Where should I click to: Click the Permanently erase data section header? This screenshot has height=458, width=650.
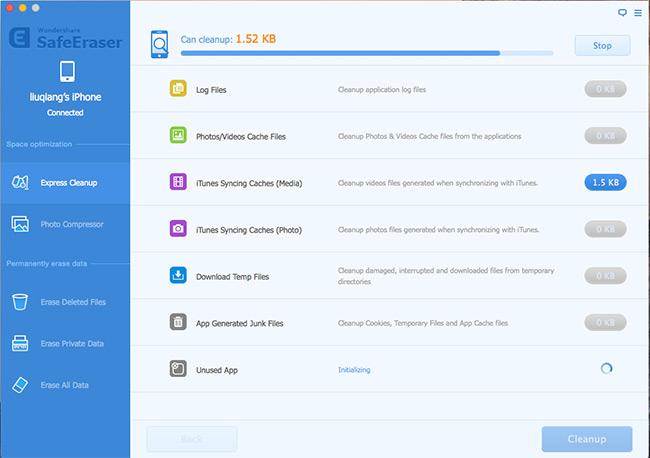pyautogui.click(x=46, y=264)
